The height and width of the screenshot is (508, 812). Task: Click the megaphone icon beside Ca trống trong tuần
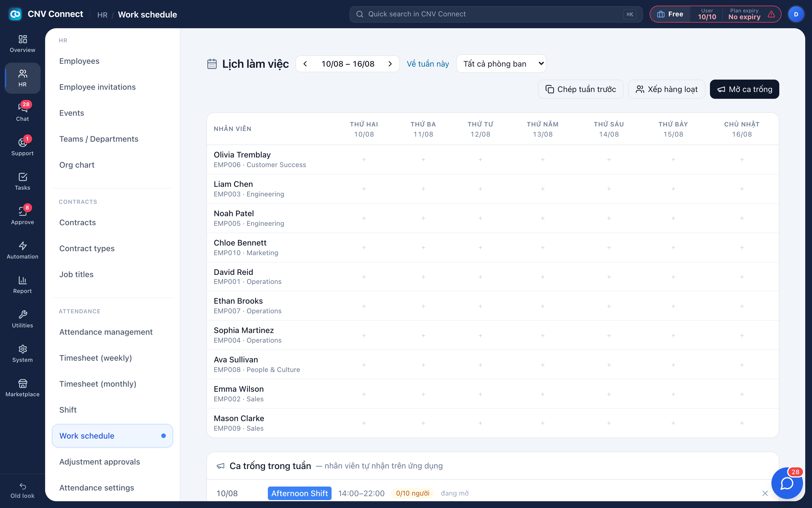coord(220,466)
